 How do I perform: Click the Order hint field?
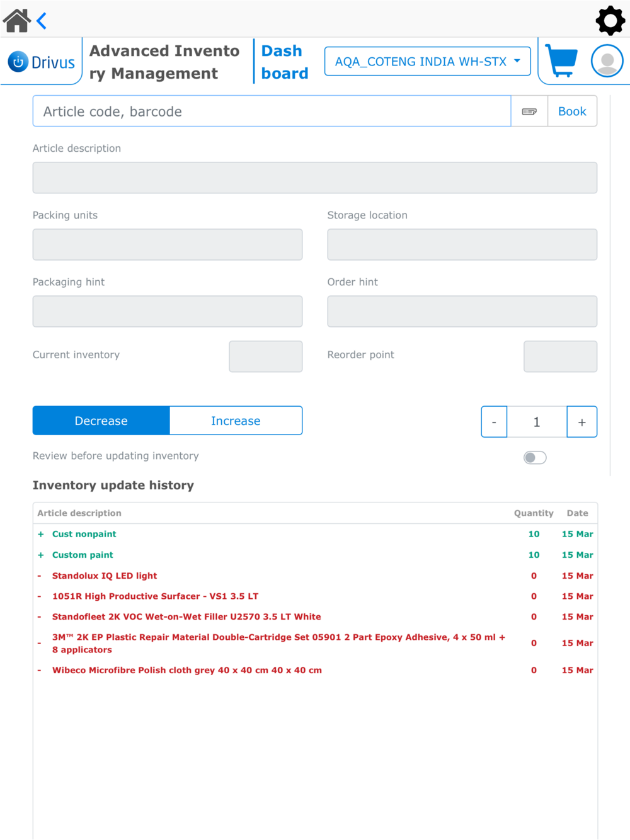click(x=462, y=311)
